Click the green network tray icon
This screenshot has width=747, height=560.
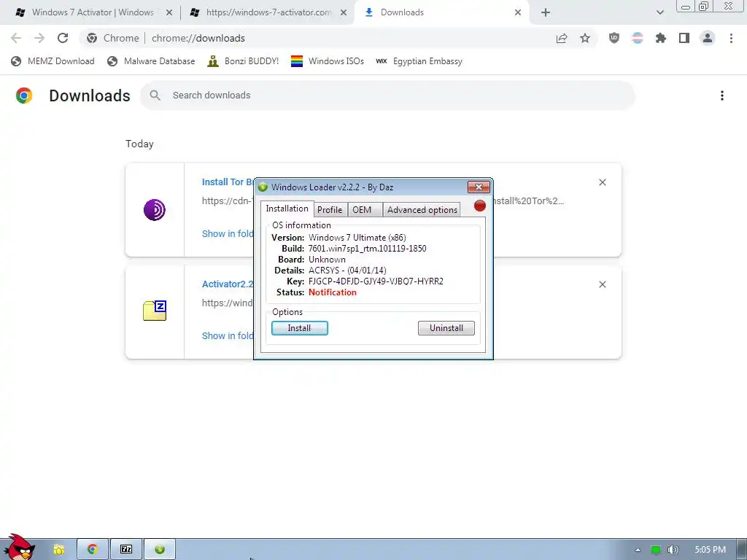[x=656, y=550]
